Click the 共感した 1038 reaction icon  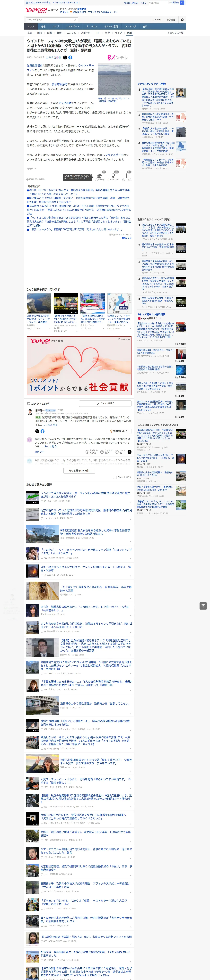click(87, 452)
